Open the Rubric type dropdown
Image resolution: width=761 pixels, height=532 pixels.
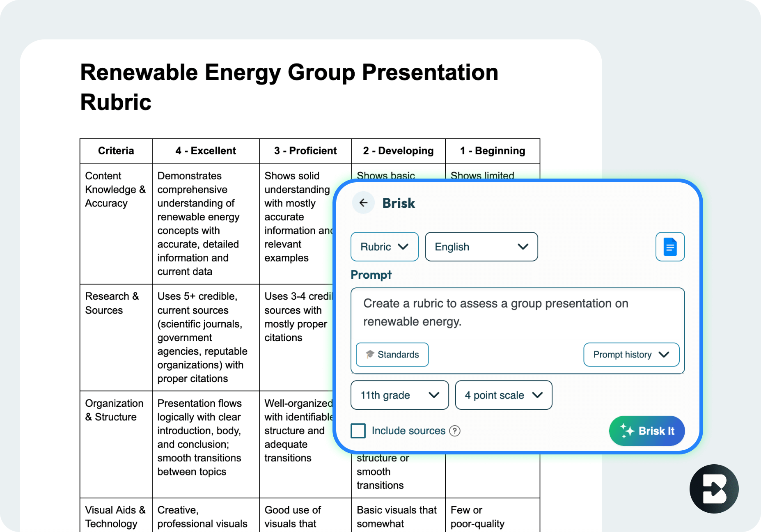pyautogui.click(x=385, y=247)
